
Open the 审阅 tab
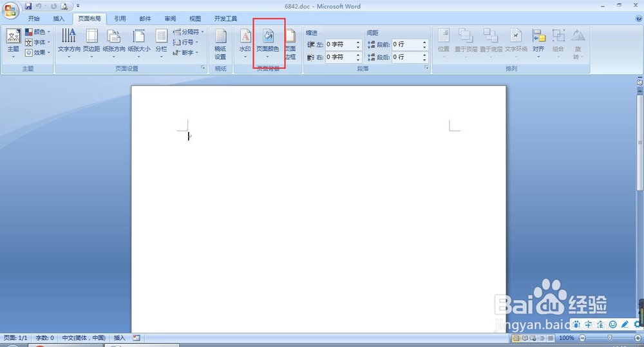[170, 19]
